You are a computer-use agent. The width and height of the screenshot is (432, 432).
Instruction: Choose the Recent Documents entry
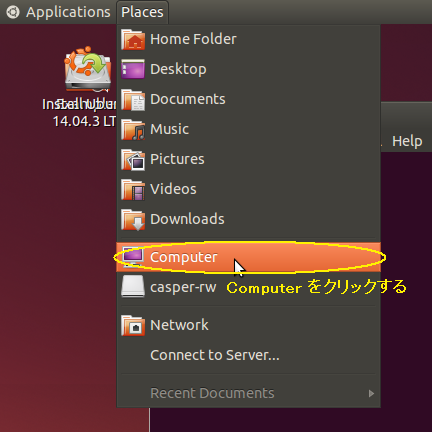(x=248, y=393)
